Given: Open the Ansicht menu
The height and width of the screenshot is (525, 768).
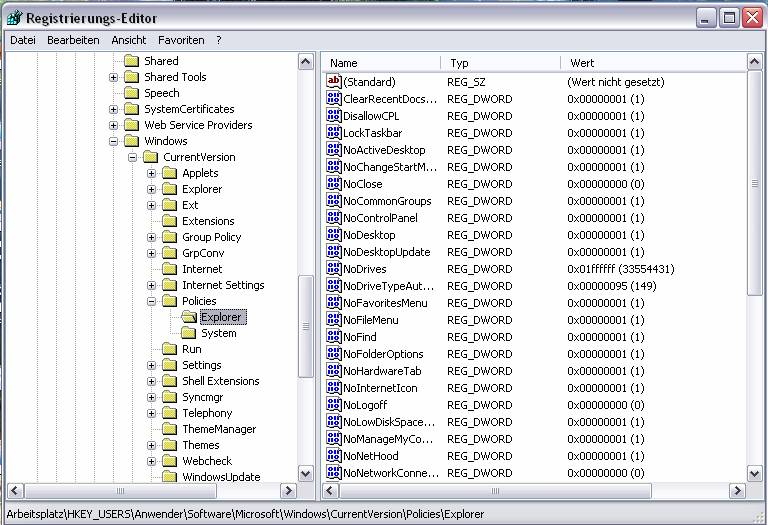Looking at the screenshot, I should coord(128,40).
